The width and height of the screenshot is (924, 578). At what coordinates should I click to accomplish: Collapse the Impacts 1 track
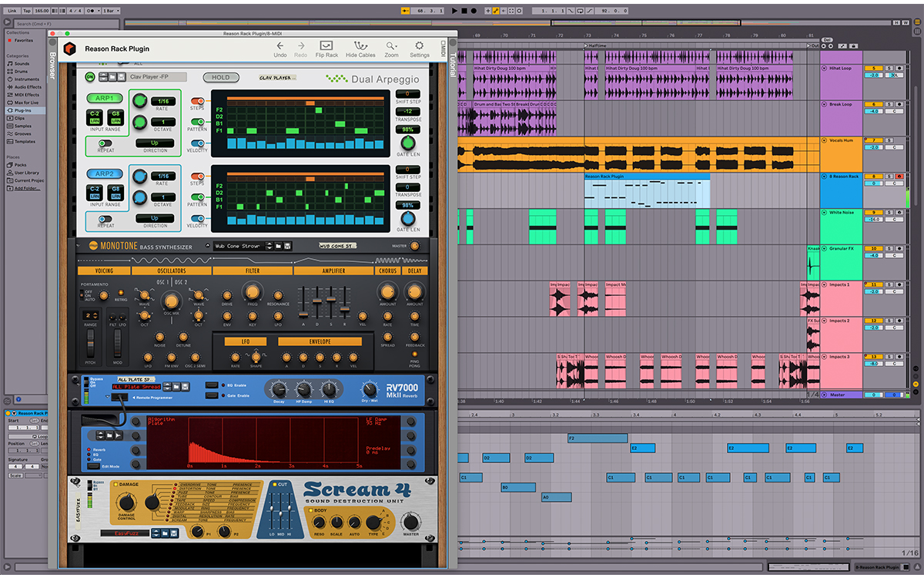(x=824, y=284)
